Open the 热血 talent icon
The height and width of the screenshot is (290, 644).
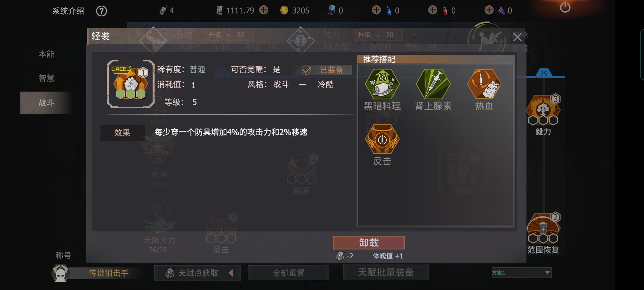tap(484, 84)
